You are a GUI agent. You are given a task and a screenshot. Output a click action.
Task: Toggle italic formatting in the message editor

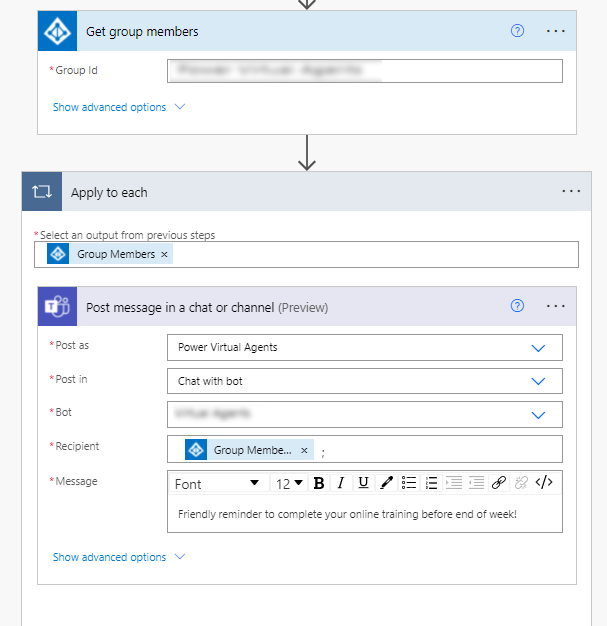pyautogui.click(x=341, y=483)
